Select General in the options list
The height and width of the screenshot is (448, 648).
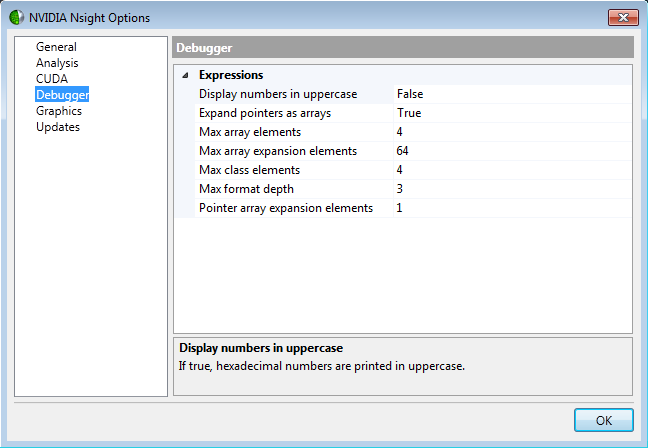pyautogui.click(x=56, y=47)
